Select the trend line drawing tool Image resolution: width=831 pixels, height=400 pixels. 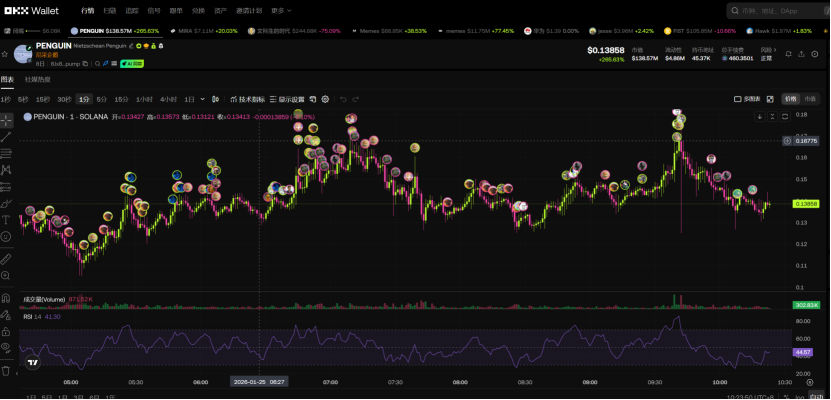coord(6,137)
